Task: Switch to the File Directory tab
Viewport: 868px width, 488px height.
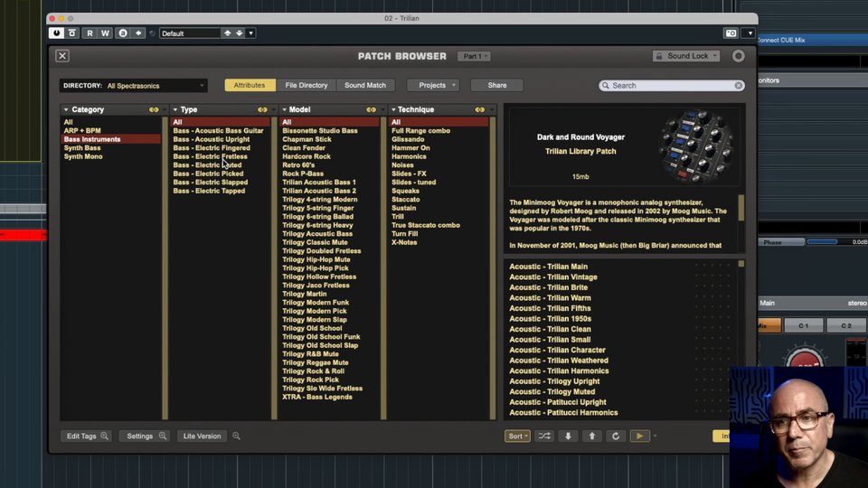Action: point(307,85)
